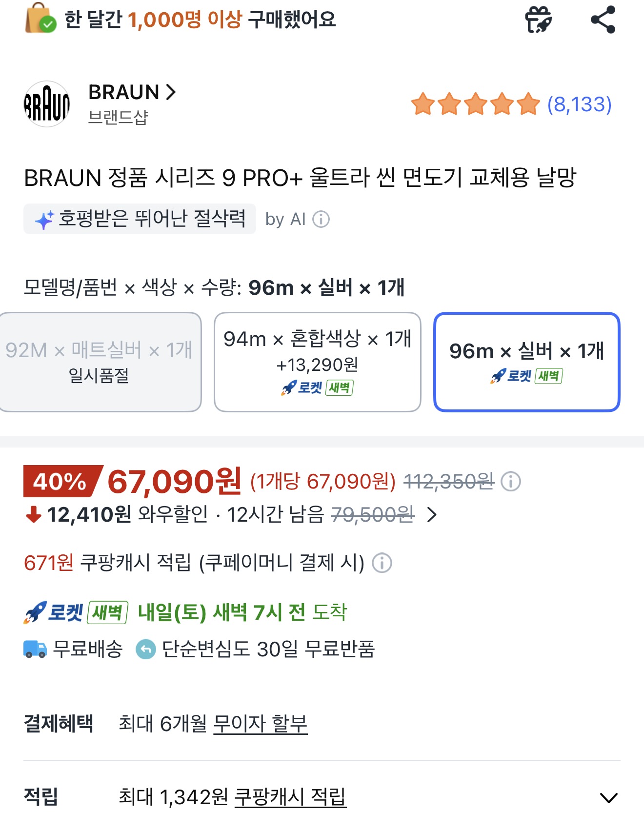
Task: Open the AI review summary info icon
Action: tap(321, 219)
